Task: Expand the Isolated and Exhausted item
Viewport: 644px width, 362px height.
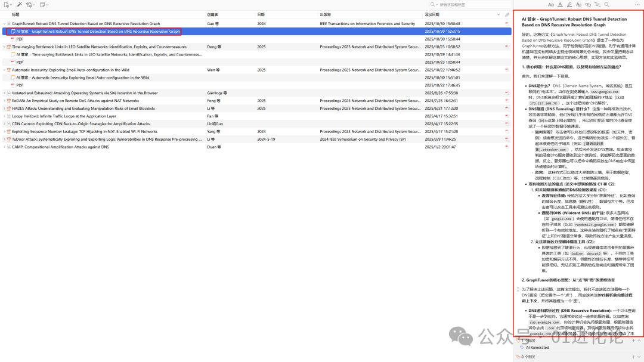Action: click(x=5, y=93)
